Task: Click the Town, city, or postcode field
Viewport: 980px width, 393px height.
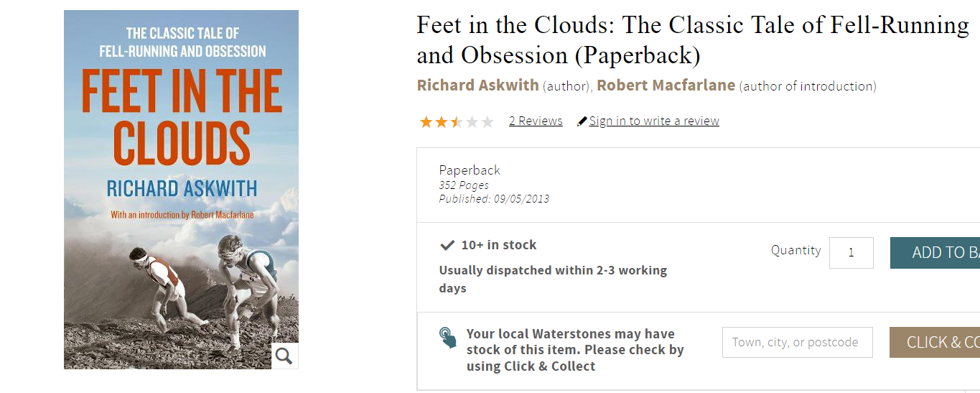Action: click(x=798, y=342)
